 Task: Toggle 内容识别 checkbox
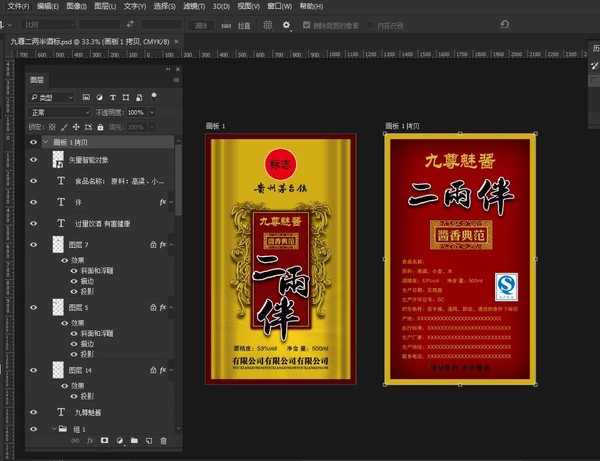(370, 25)
